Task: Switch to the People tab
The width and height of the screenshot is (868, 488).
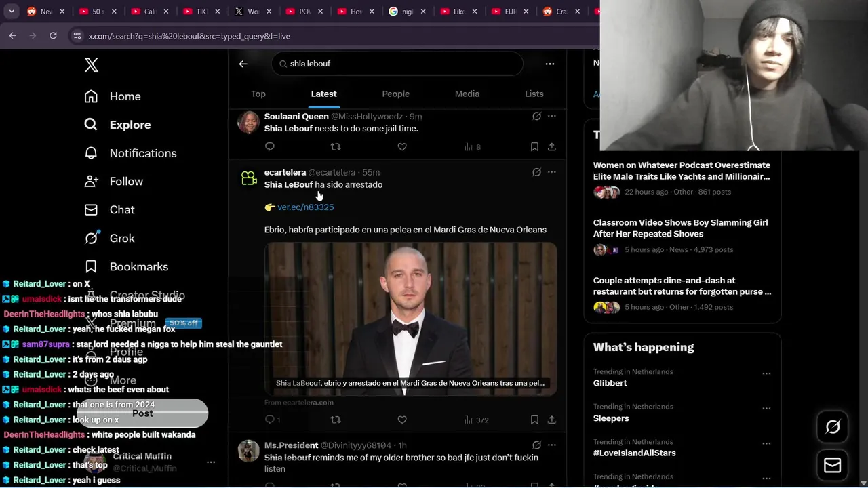Action: pyautogui.click(x=395, y=94)
